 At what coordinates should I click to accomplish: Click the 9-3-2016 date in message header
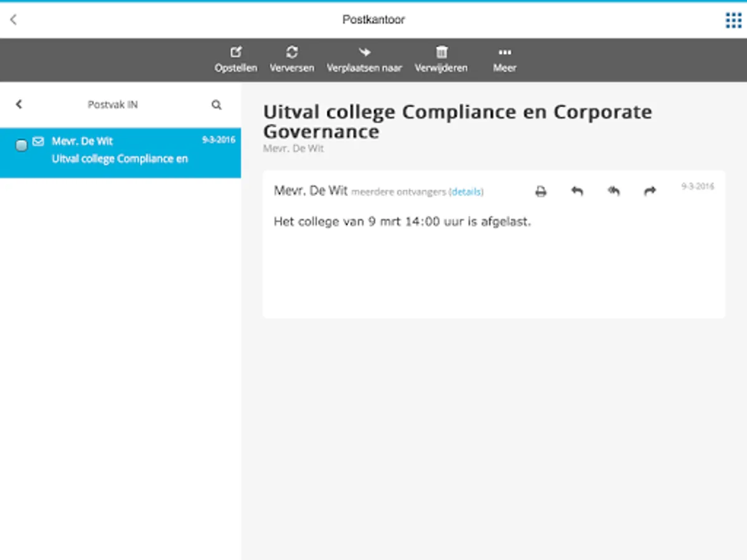click(698, 187)
